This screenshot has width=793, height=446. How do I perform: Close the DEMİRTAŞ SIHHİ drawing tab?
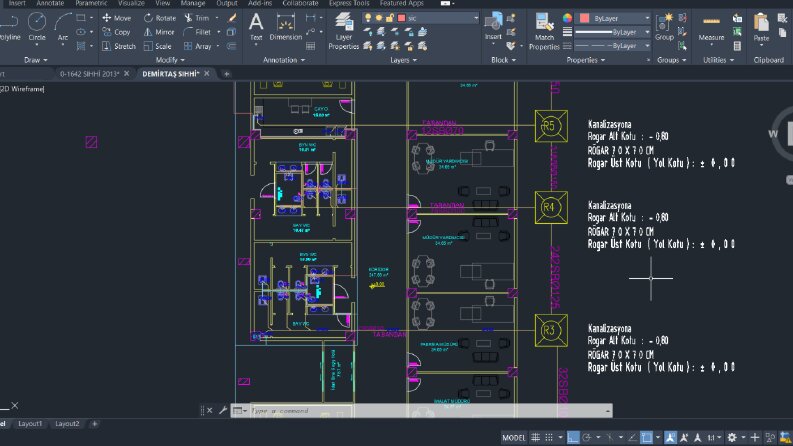click(207, 73)
